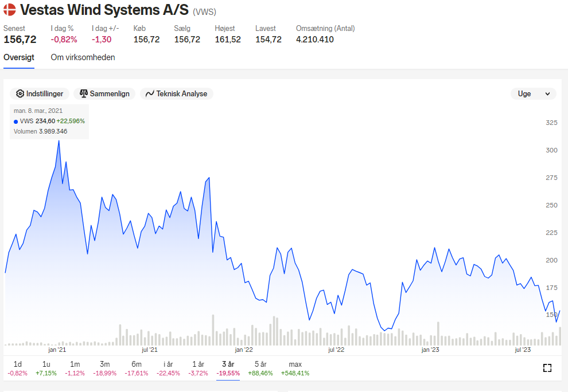Select the max time range

[295, 369]
